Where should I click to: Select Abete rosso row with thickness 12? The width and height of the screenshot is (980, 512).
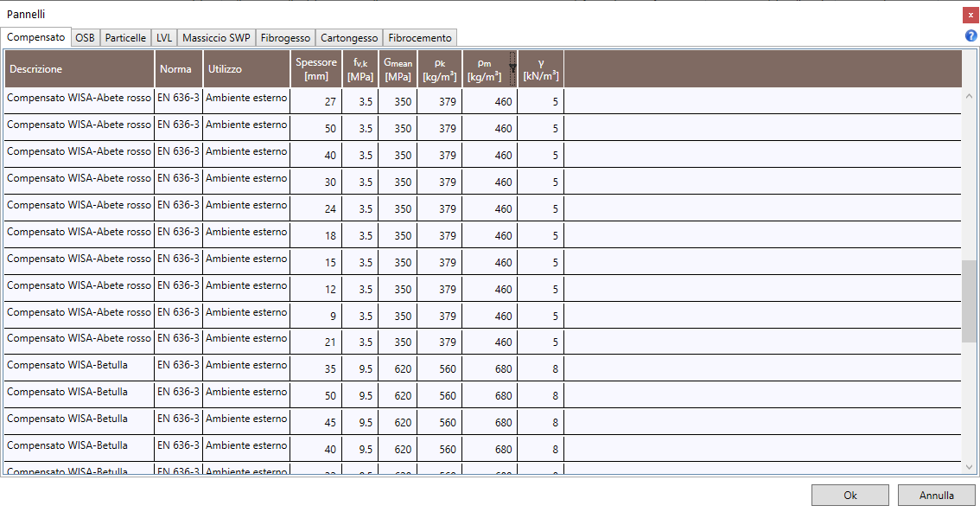(482, 289)
